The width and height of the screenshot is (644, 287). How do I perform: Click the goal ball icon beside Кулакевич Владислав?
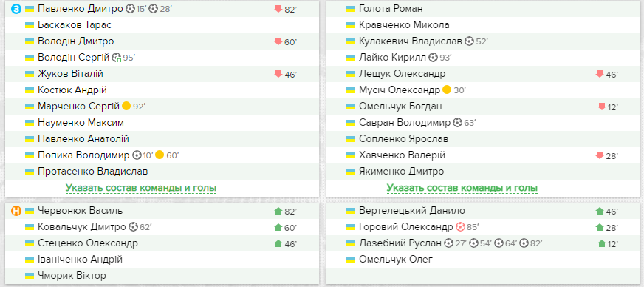470,41
